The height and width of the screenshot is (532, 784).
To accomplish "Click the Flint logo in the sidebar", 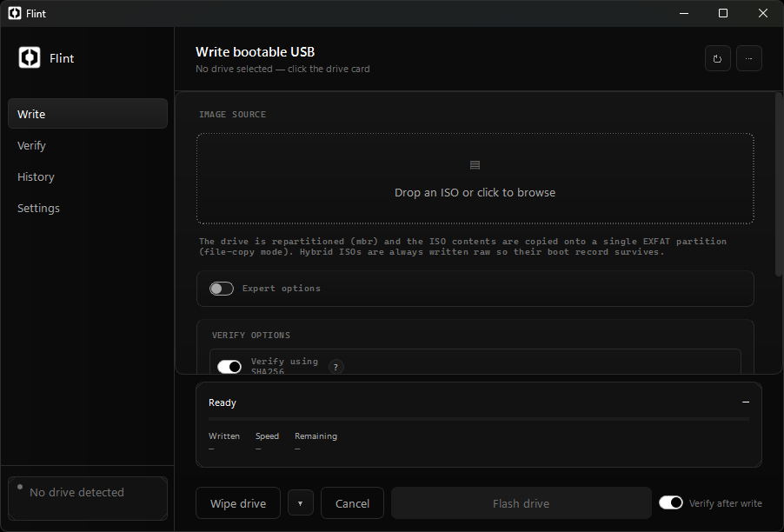I will [x=30, y=57].
